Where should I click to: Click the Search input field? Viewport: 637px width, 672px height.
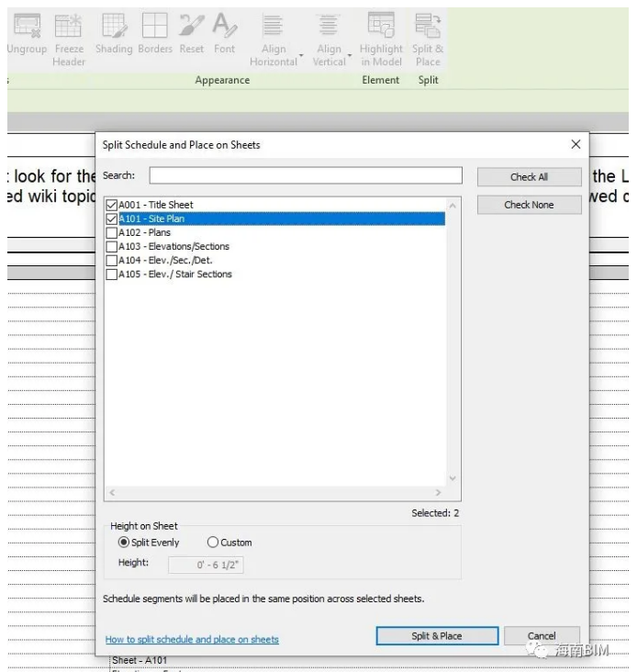pos(306,175)
